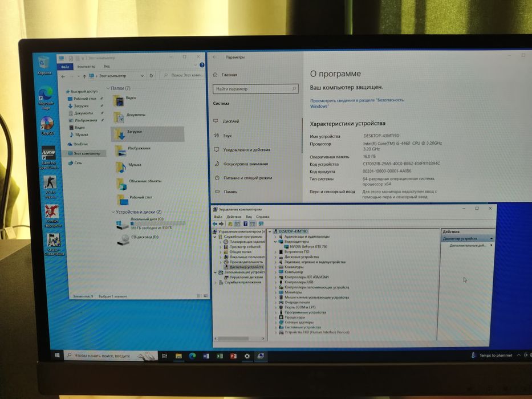Open Фокусировка внимания settings

coord(241,164)
